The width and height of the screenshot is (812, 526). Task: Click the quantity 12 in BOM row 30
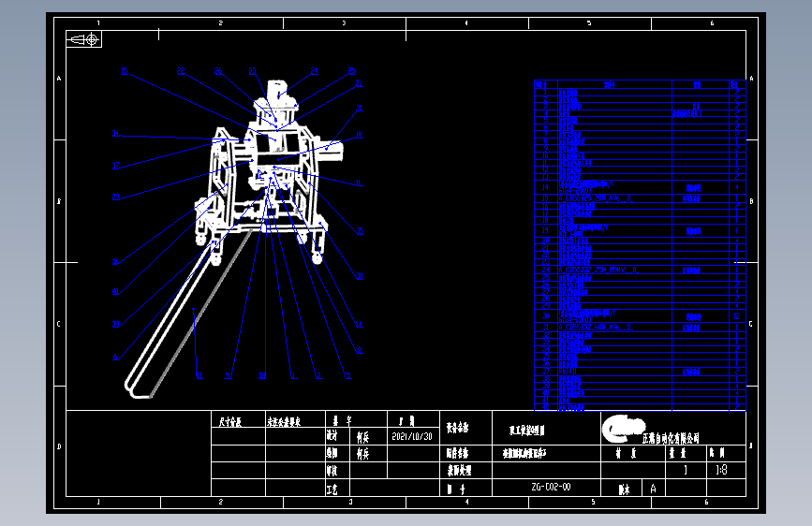(x=737, y=315)
